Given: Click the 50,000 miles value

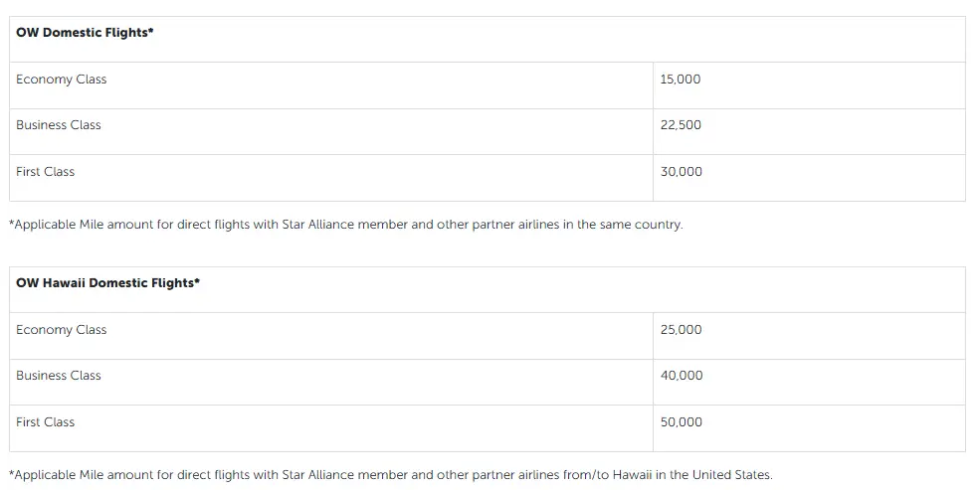Looking at the screenshot, I should 681,422.
